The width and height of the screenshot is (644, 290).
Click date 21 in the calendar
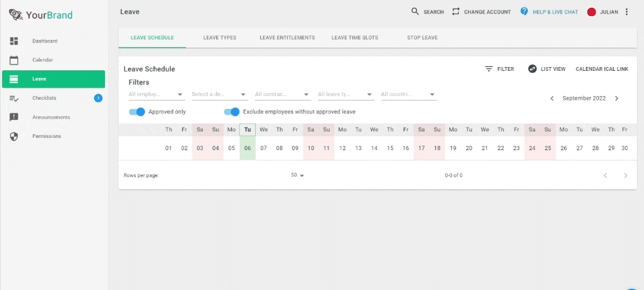click(485, 148)
